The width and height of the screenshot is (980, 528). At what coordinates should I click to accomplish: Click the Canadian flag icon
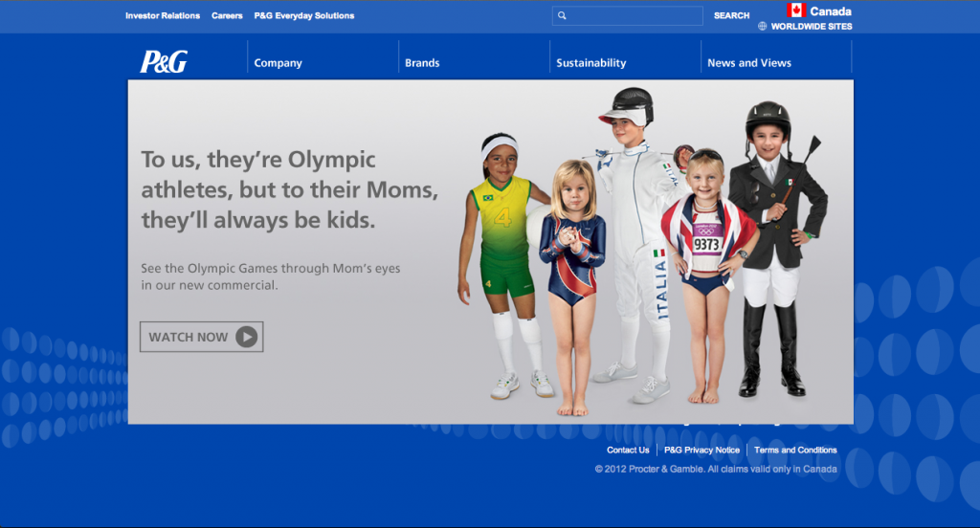point(795,10)
